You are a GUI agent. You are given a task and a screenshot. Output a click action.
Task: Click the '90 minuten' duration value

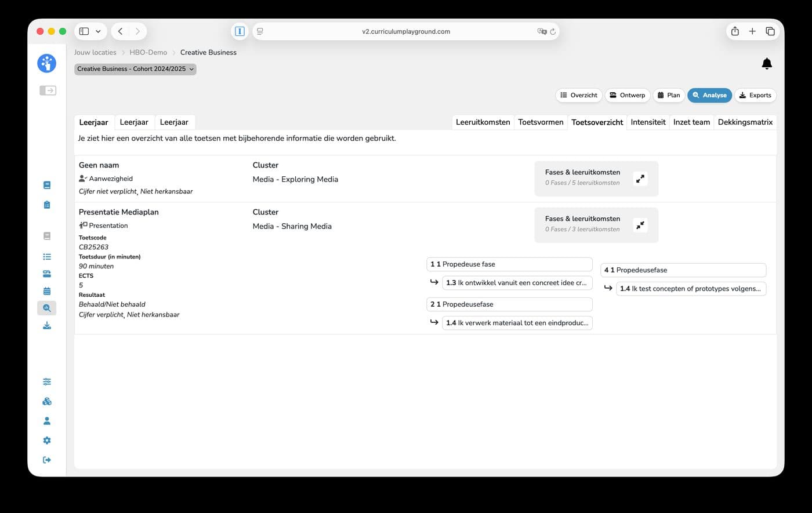96,266
